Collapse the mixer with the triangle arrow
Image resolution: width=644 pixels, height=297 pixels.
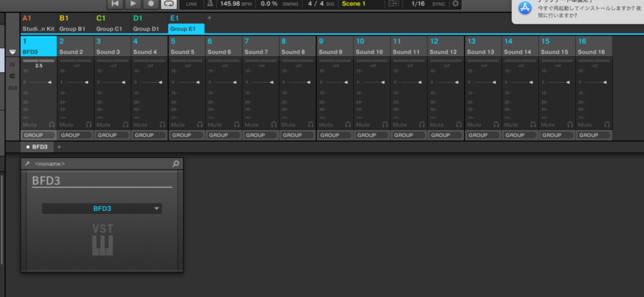click(12, 52)
